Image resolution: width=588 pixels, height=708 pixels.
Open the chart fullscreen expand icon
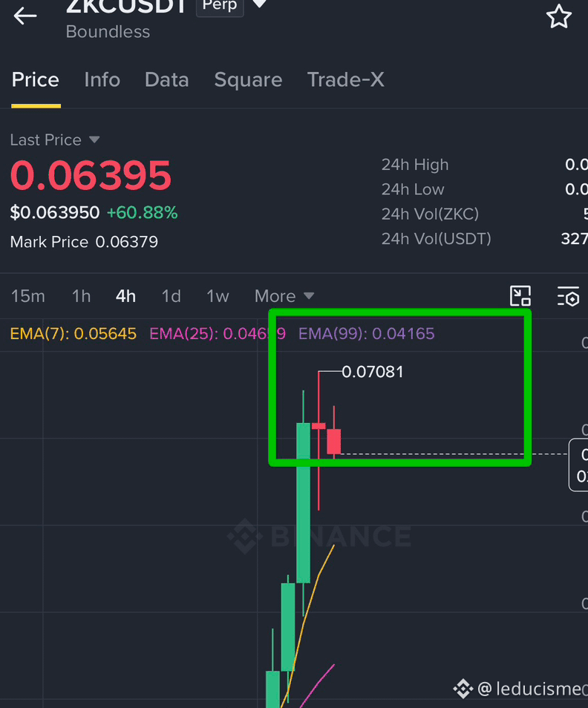pyautogui.click(x=520, y=297)
